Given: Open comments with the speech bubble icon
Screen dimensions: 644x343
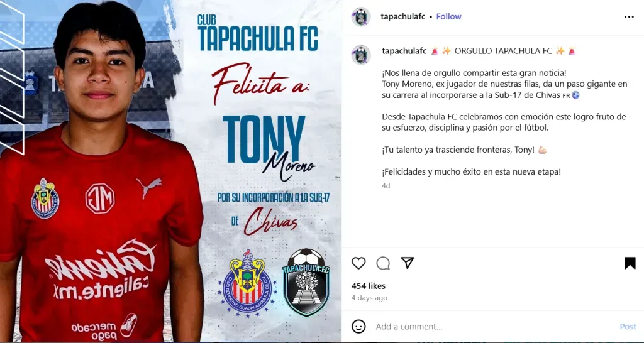Looking at the screenshot, I should tap(383, 263).
